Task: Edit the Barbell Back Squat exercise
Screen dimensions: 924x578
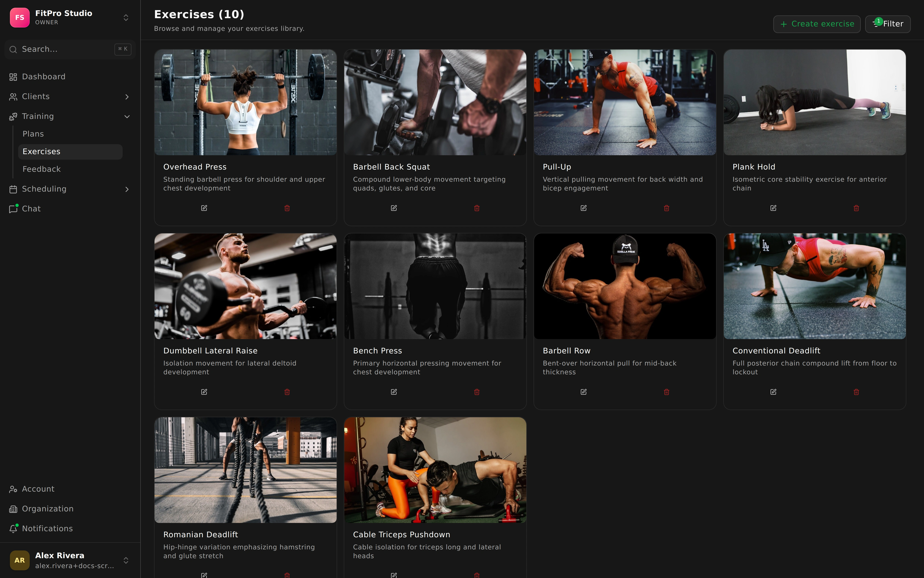Action: [x=394, y=208]
